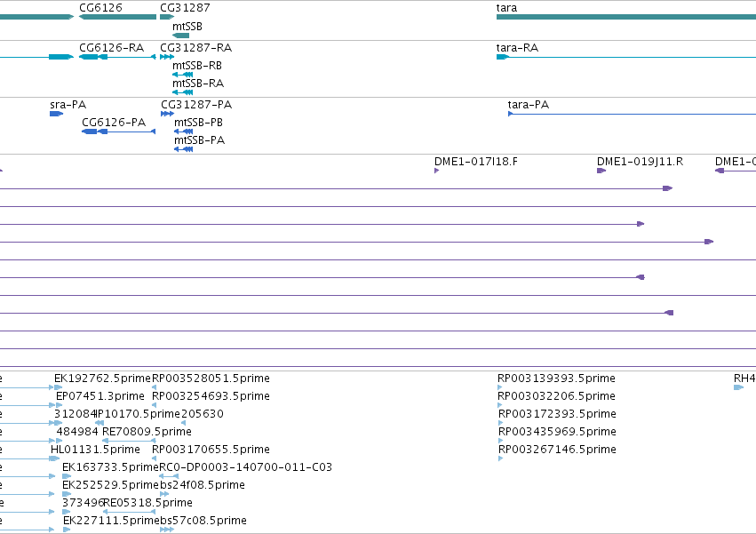756x534 pixels.
Task: Click EK163733.5prime EST label
Action: (x=110, y=467)
